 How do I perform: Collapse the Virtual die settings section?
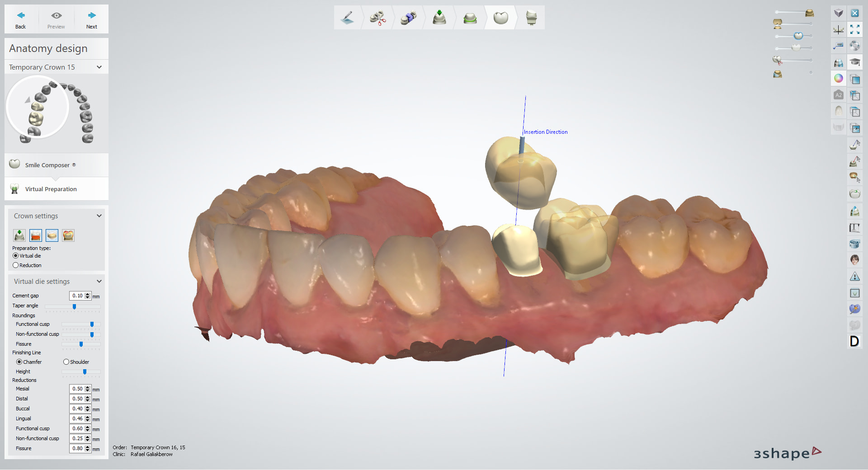pyautogui.click(x=99, y=281)
